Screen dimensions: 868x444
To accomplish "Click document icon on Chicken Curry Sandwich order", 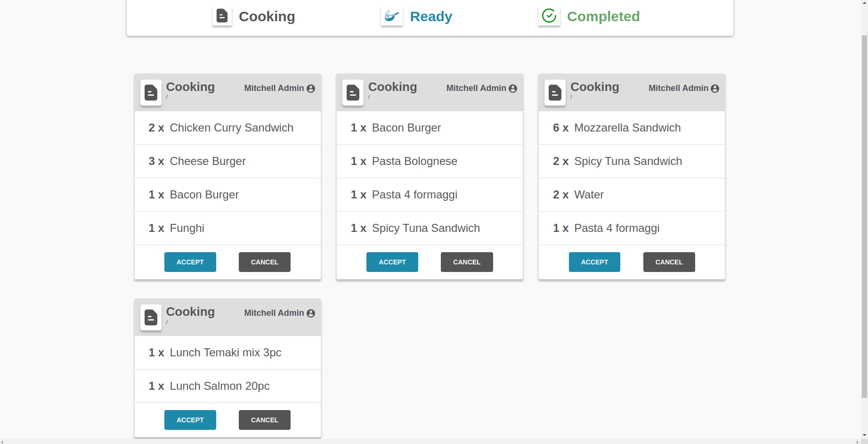I will coord(151,92).
